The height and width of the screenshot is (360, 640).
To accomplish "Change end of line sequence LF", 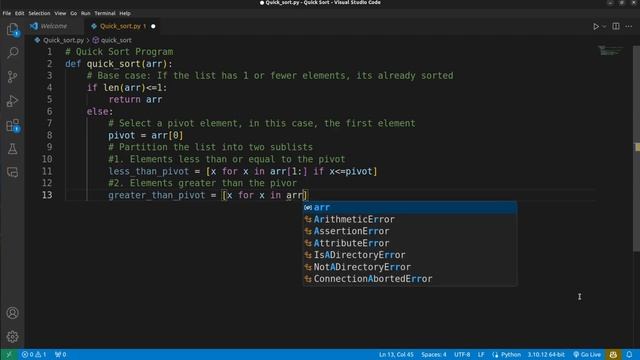I will [x=481, y=354].
